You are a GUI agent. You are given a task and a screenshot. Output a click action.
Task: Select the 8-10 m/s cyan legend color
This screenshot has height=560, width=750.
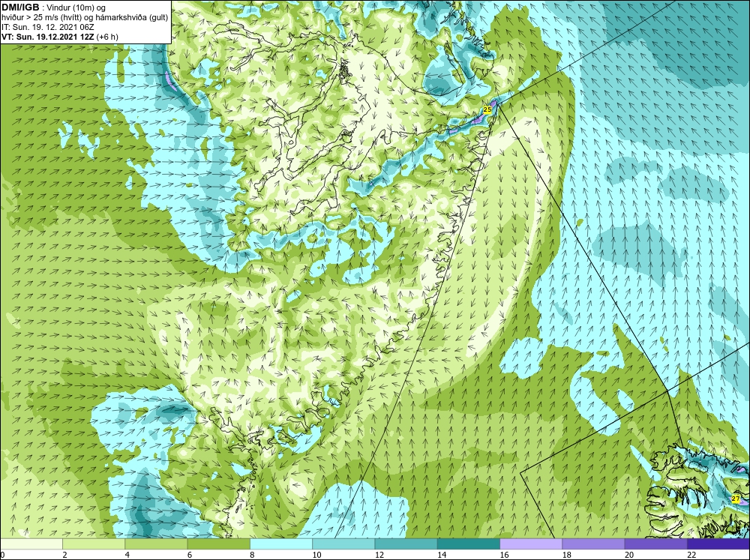281,544
